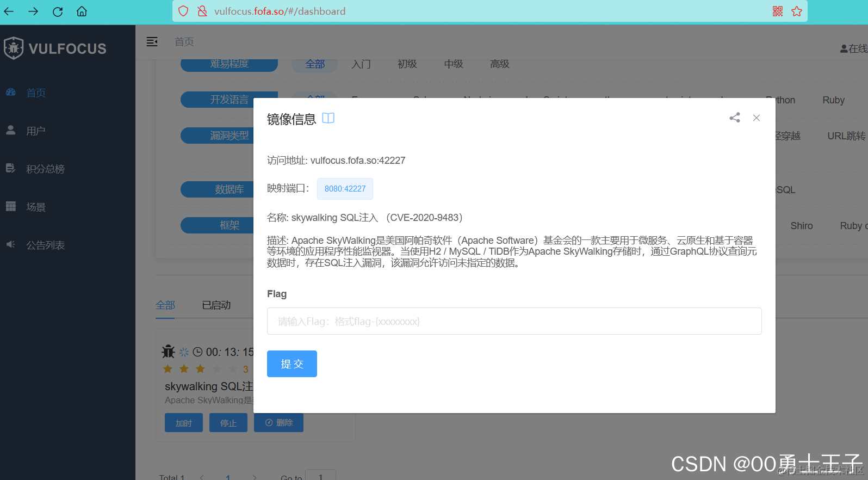Click the VULFOCUS logo
Image resolution: width=868 pixels, height=480 pixels.
(55, 48)
